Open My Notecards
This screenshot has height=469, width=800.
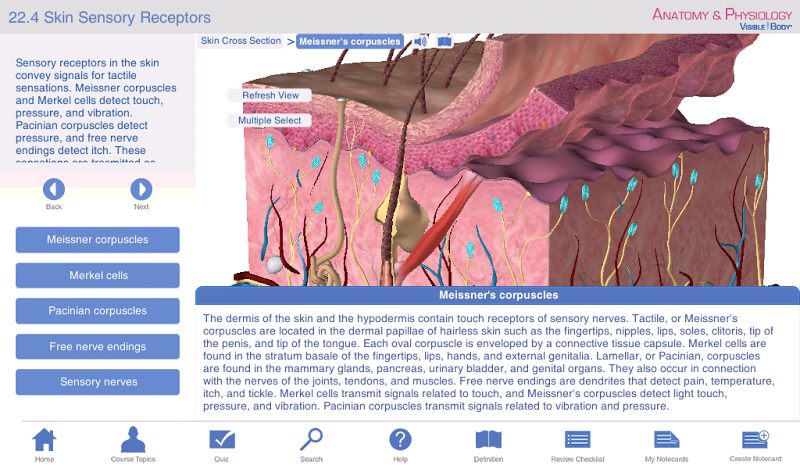coord(666,445)
